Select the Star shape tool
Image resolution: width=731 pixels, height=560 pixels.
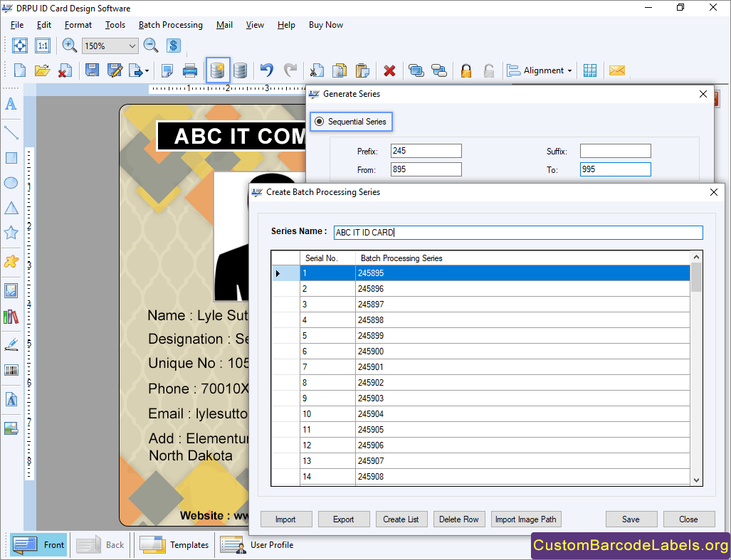(x=11, y=233)
